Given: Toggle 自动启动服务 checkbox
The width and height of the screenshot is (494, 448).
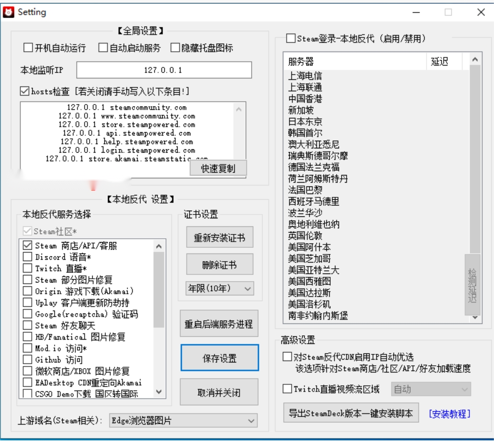Looking at the screenshot, I should coord(103,48).
